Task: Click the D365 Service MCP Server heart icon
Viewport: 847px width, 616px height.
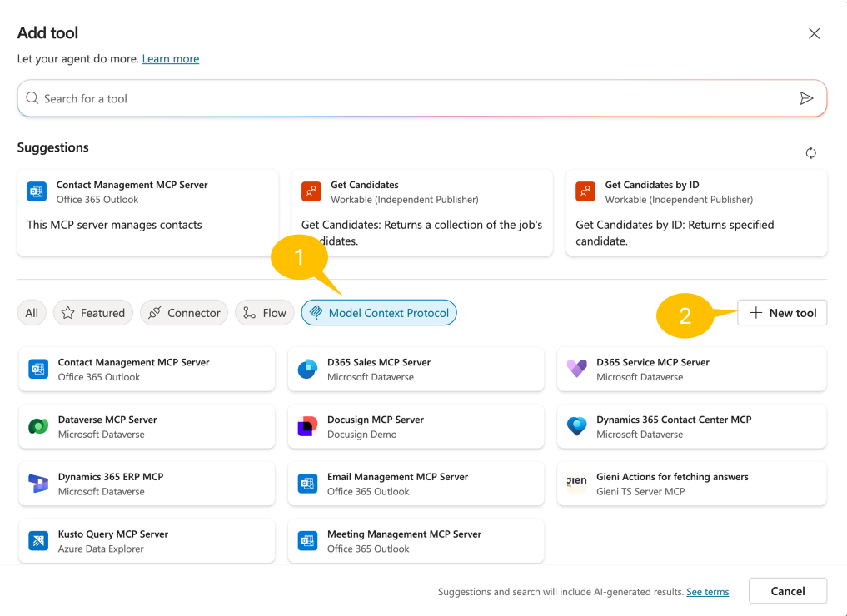Action: click(x=576, y=370)
